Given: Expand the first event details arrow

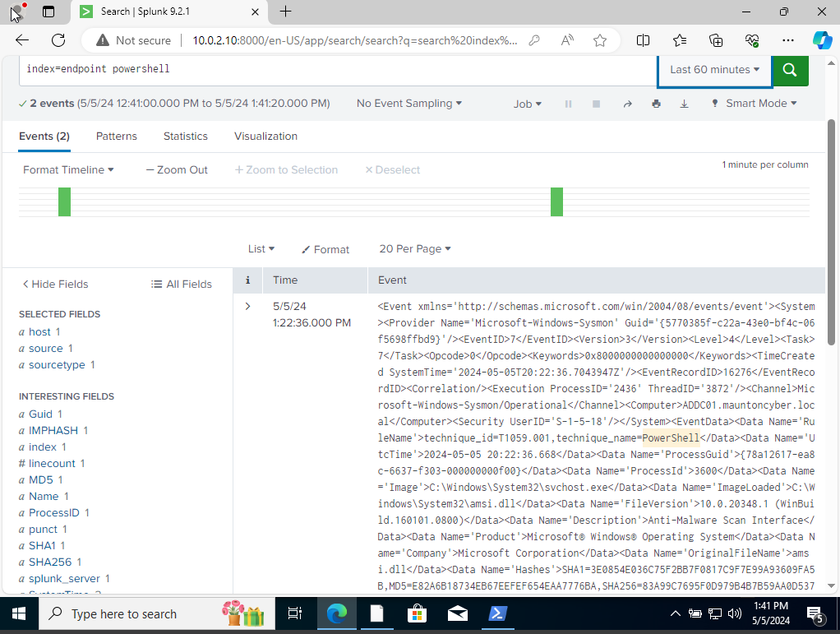Looking at the screenshot, I should [247, 304].
